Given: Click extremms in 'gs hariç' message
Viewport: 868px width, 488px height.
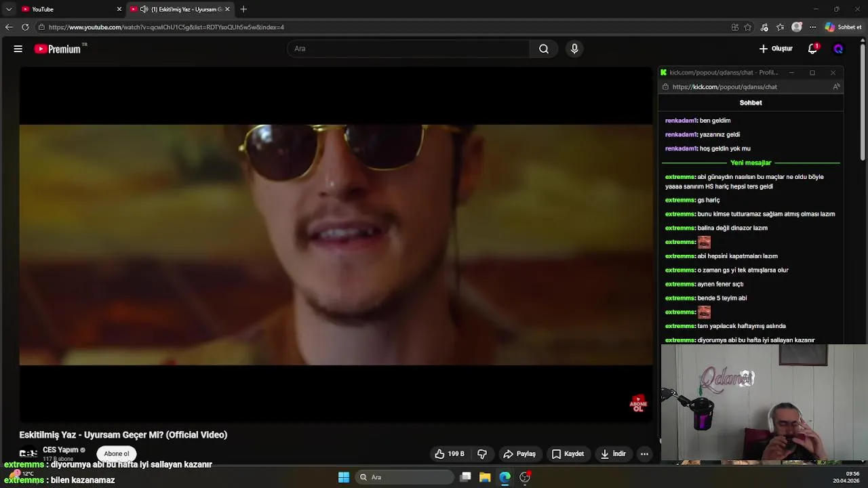Looking at the screenshot, I should (680, 200).
